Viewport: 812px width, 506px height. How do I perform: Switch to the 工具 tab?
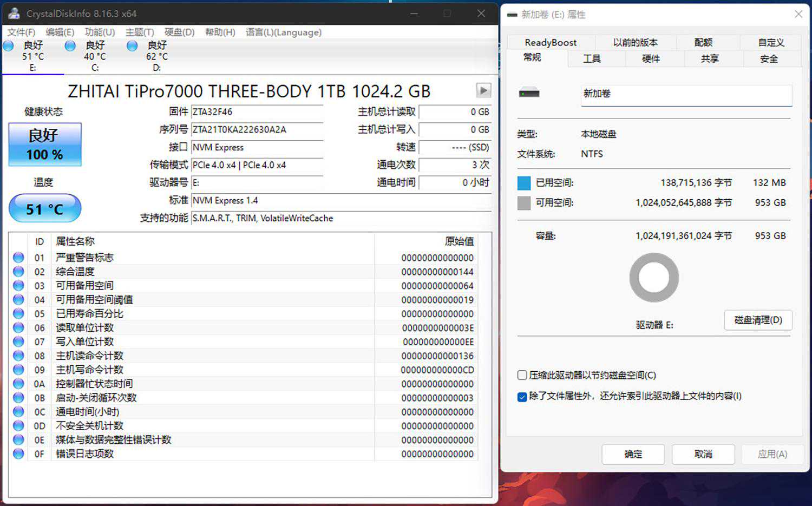(592, 58)
